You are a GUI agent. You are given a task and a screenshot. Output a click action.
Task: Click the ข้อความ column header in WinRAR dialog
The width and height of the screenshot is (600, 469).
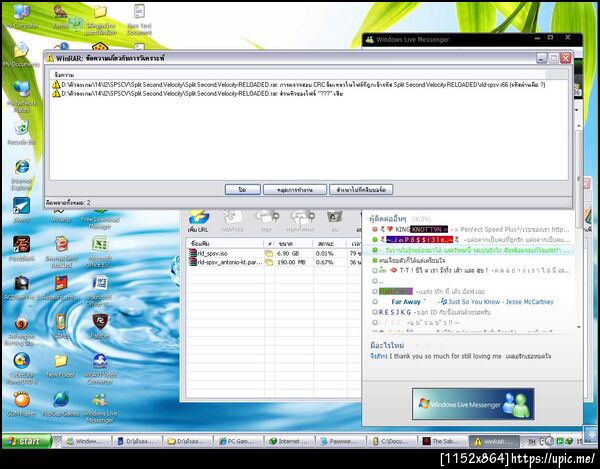point(298,75)
